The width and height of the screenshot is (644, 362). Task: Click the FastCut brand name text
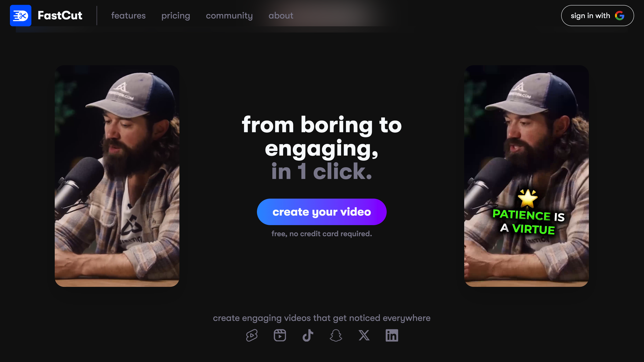[60, 16]
